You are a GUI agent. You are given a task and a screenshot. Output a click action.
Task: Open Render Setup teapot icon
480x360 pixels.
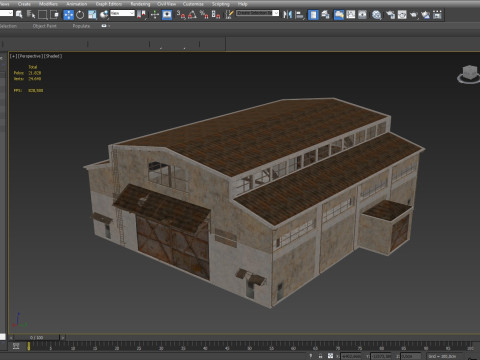click(x=390, y=15)
